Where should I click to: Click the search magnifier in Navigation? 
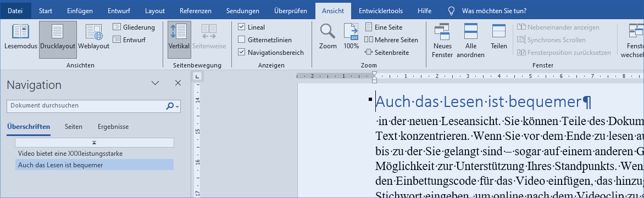tap(170, 106)
